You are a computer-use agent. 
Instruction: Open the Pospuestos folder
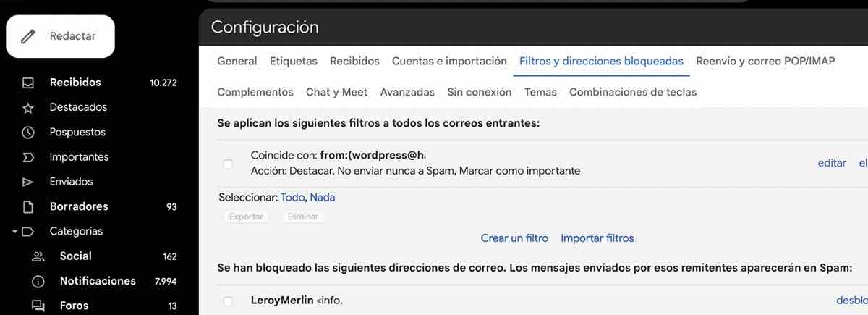tap(77, 133)
